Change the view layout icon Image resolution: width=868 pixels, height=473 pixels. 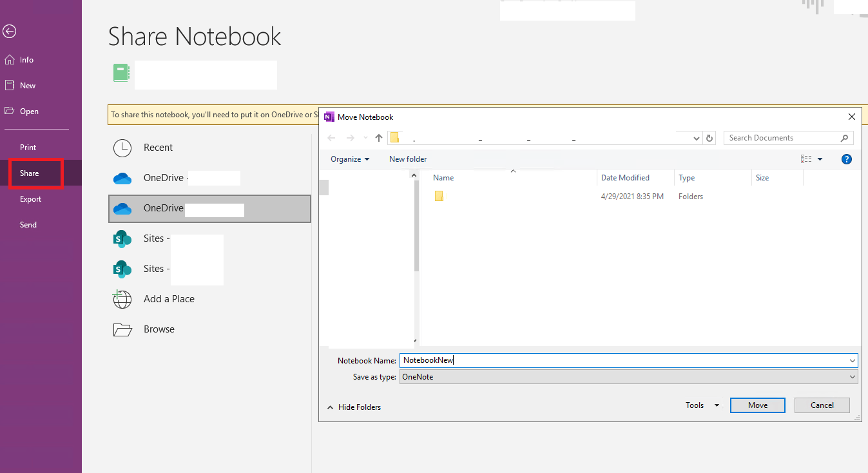[x=805, y=159]
